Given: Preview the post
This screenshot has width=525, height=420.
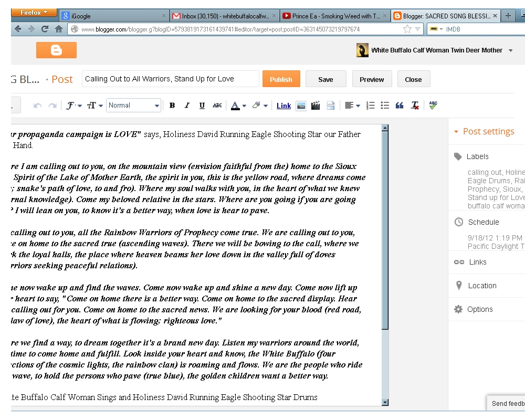Looking at the screenshot, I should coord(372,79).
